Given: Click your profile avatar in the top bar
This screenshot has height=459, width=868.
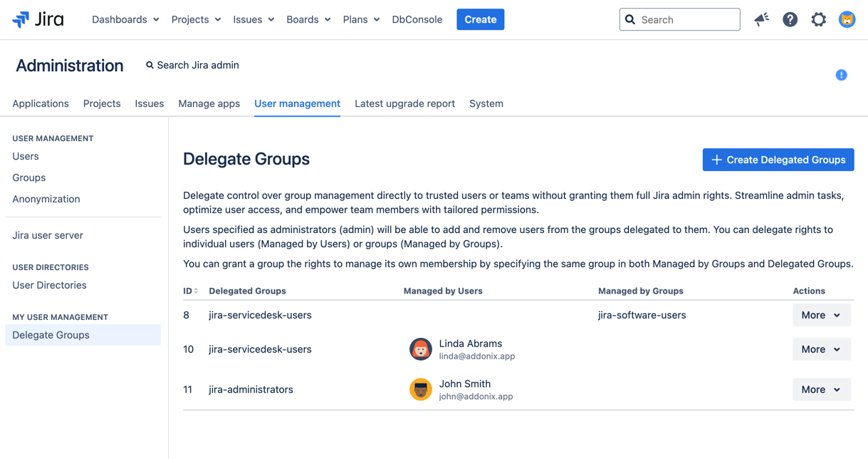Looking at the screenshot, I should pos(847,19).
